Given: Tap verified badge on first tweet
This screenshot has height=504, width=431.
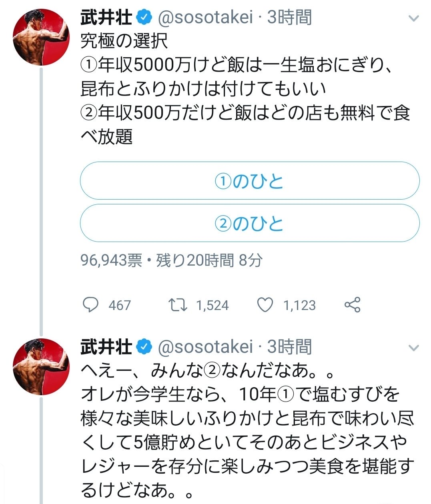Looking at the screenshot, I should (x=144, y=18).
